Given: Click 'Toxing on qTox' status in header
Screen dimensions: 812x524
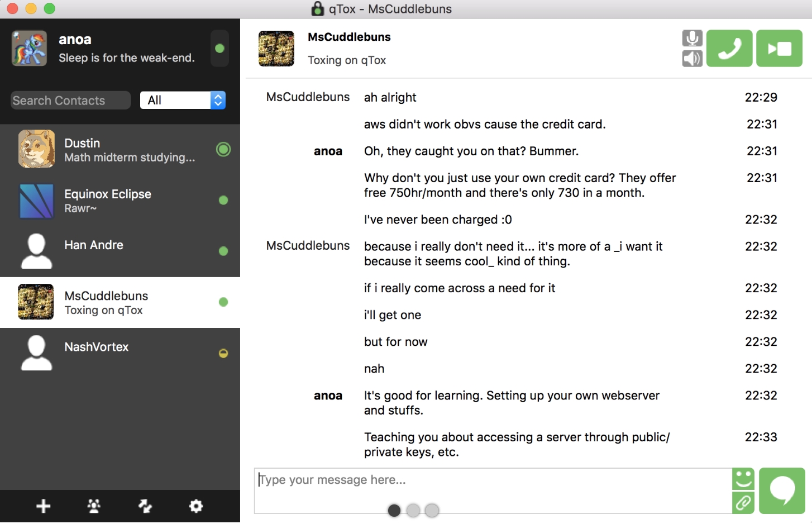Looking at the screenshot, I should [x=347, y=60].
